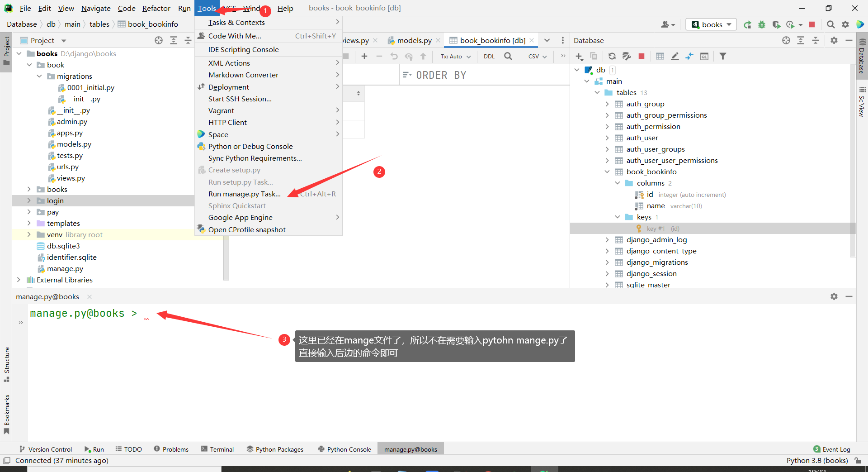Select the name varchar(10) column

point(669,206)
